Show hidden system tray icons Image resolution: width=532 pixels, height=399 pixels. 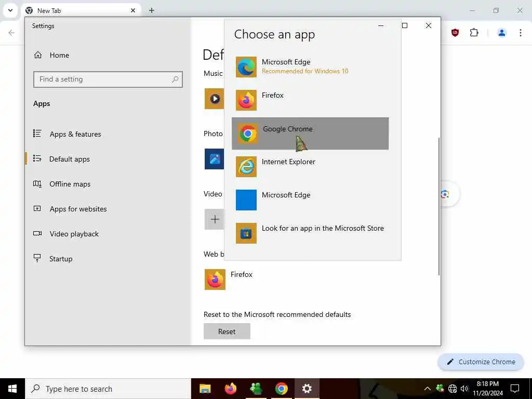[428, 389]
